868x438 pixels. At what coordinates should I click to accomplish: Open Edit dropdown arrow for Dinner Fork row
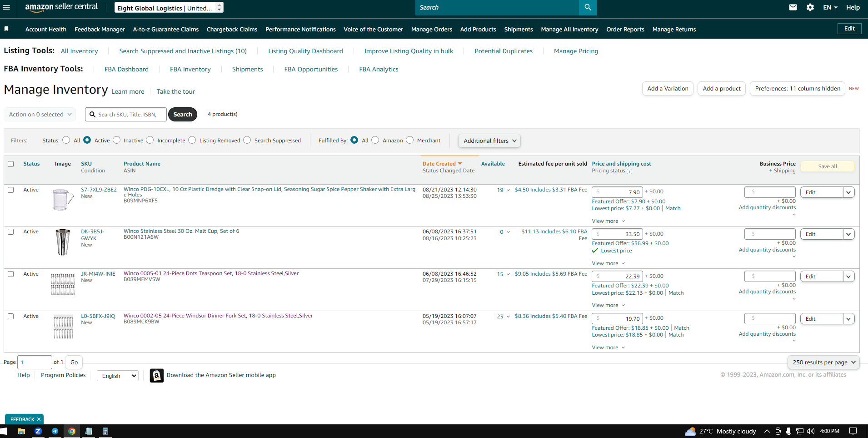848,319
